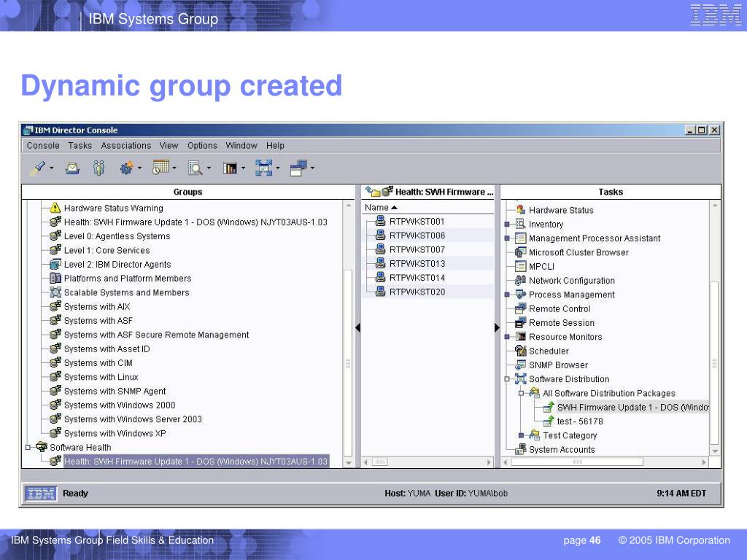The width and height of the screenshot is (747, 560).
Task: Click the Remote Session task icon
Action: [521, 322]
